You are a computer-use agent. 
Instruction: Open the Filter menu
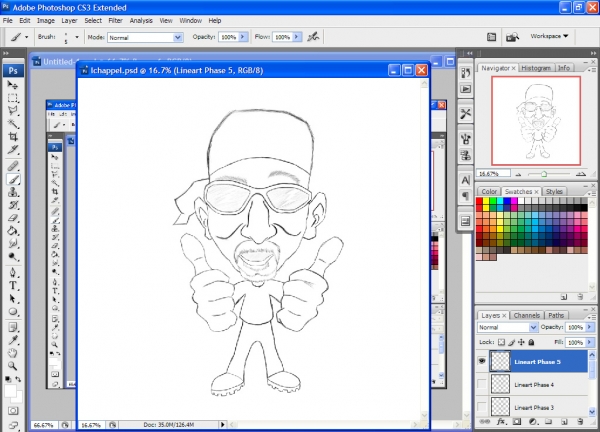tap(115, 20)
